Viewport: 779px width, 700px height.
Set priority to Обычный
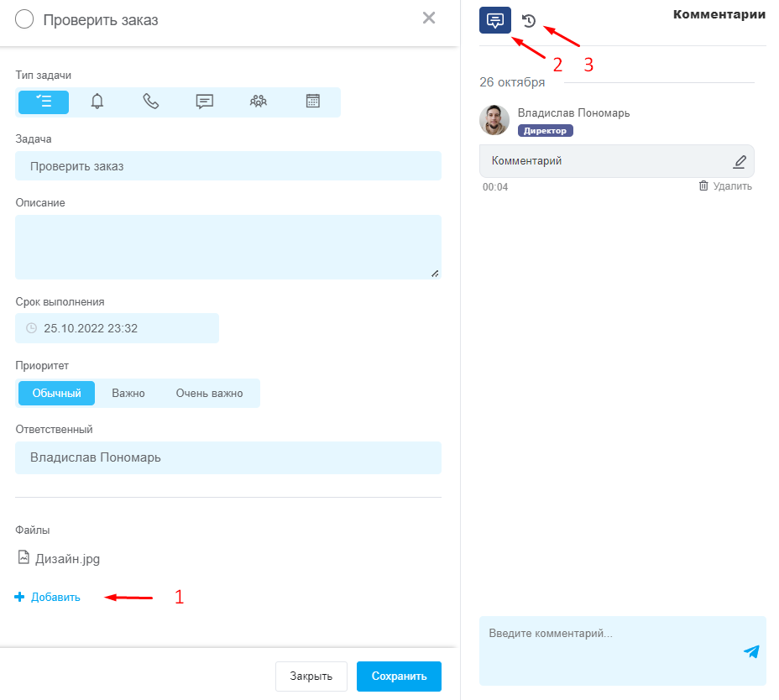(56, 393)
